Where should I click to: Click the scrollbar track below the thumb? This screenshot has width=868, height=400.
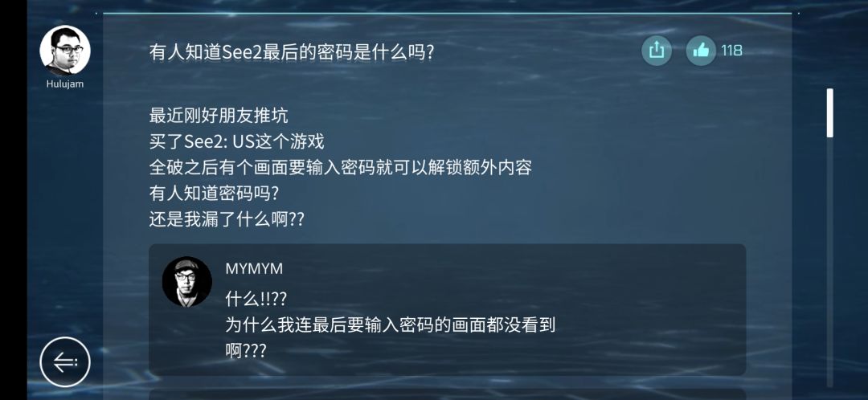829,263
